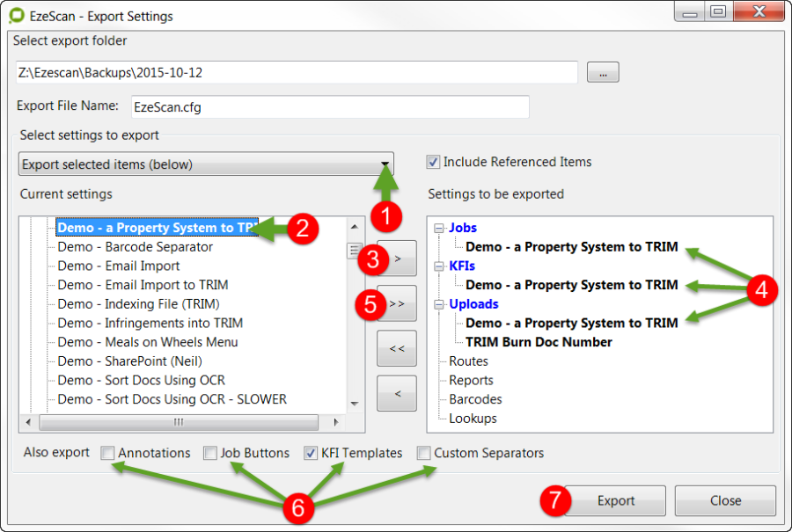Tick the Job Buttons checkbox

pos(210,454)
